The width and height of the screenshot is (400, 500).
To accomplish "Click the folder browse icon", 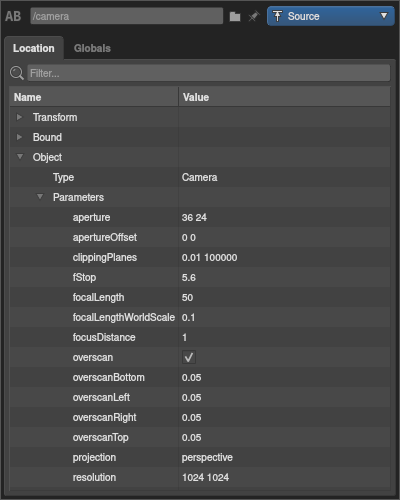I will click(x=235, y=16).
